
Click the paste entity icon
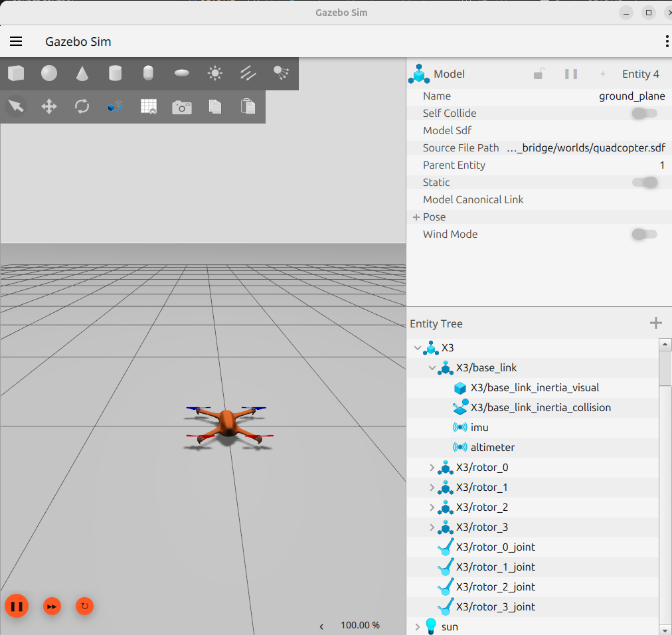[x=248, y=106]
